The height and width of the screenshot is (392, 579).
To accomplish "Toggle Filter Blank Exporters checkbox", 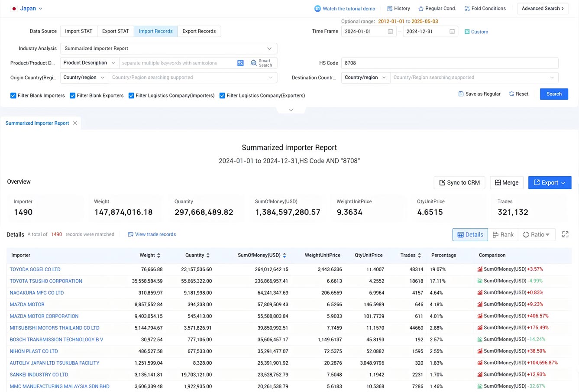I will point(72,96).
